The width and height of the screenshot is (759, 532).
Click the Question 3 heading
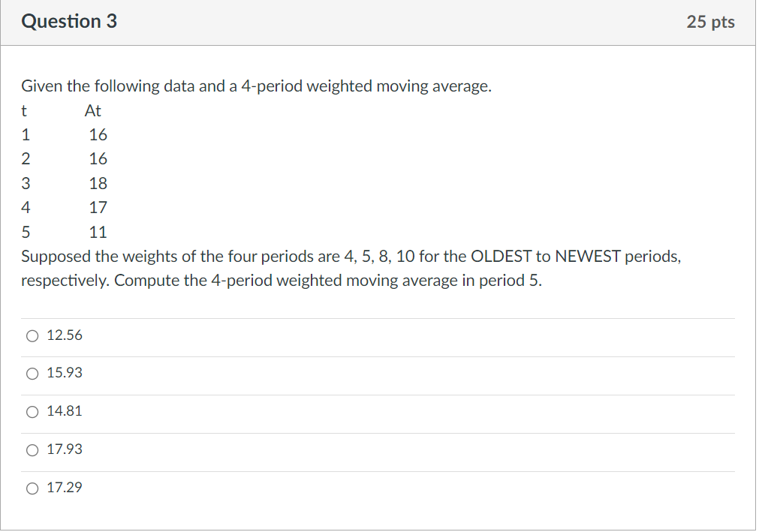click(70, 21)
